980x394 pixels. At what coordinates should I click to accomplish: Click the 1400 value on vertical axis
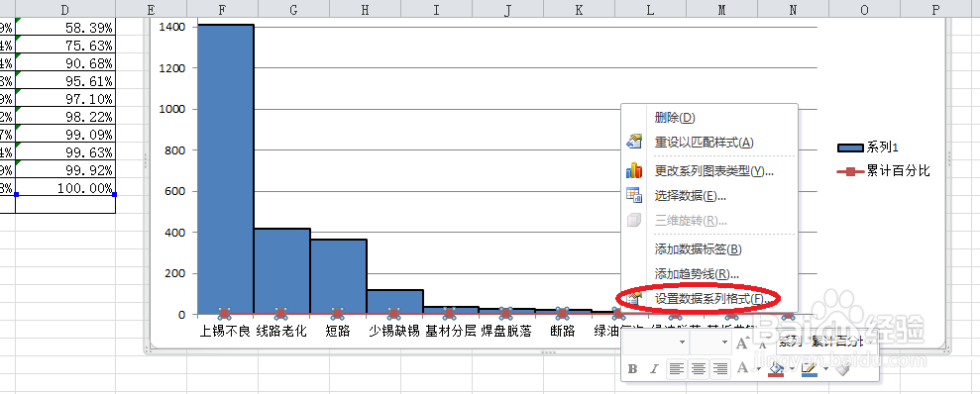[172, 27]
